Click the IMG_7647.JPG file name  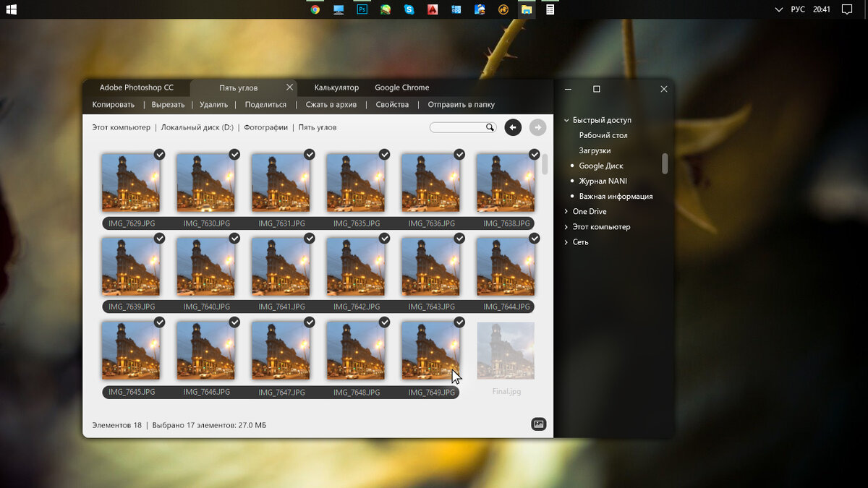(x=282, y=392)
